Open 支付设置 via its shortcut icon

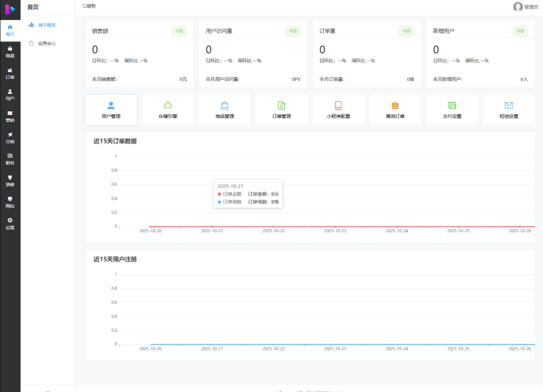452,110
